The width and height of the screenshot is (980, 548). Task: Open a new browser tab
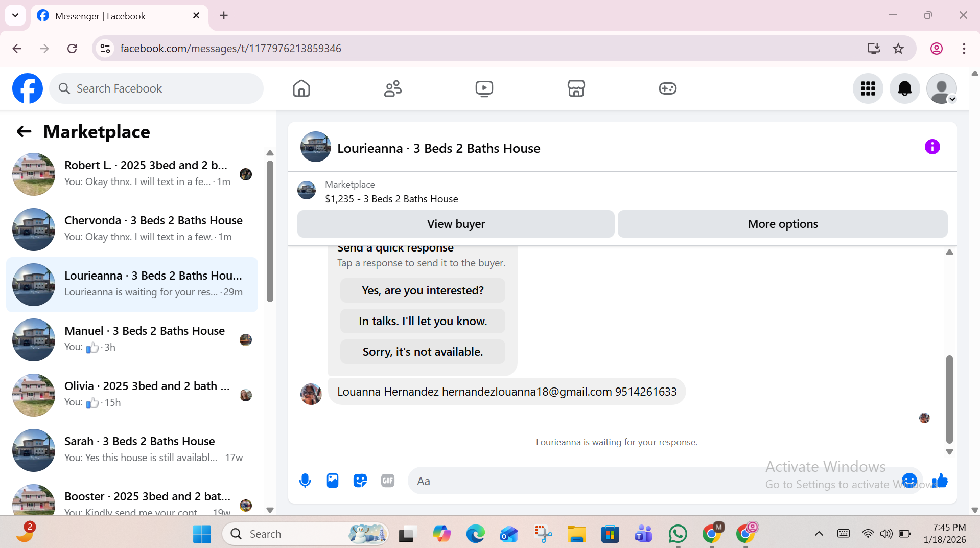[224, 16]
